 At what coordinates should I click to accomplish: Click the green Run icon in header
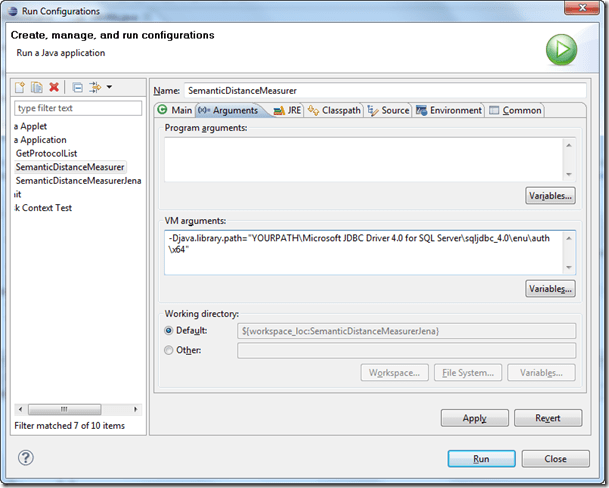point(560,50)
